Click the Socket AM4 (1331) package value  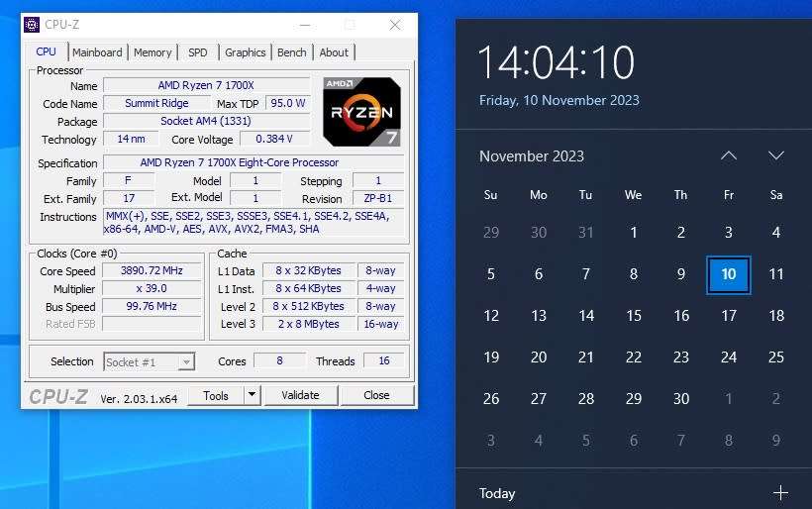point(206,121)
